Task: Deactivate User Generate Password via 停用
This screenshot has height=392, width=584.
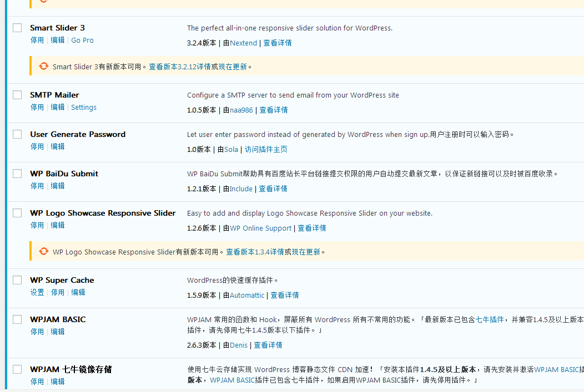Action: (37, 146)
